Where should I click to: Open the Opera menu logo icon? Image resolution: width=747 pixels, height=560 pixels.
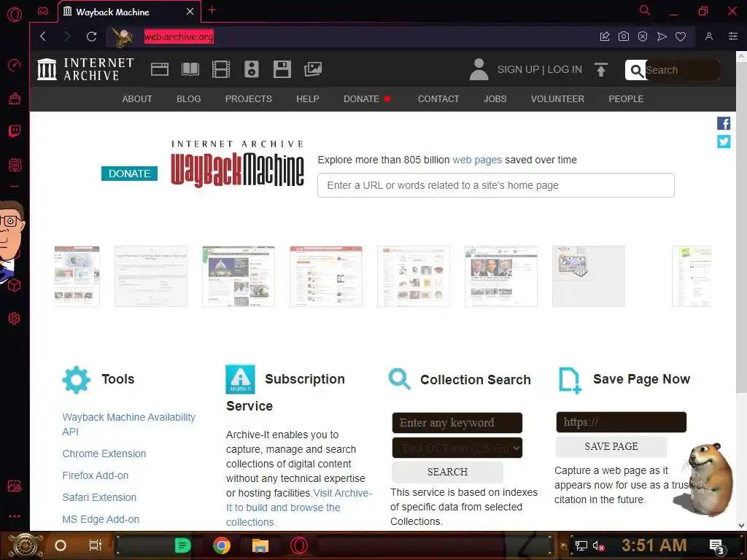point(15,15)
